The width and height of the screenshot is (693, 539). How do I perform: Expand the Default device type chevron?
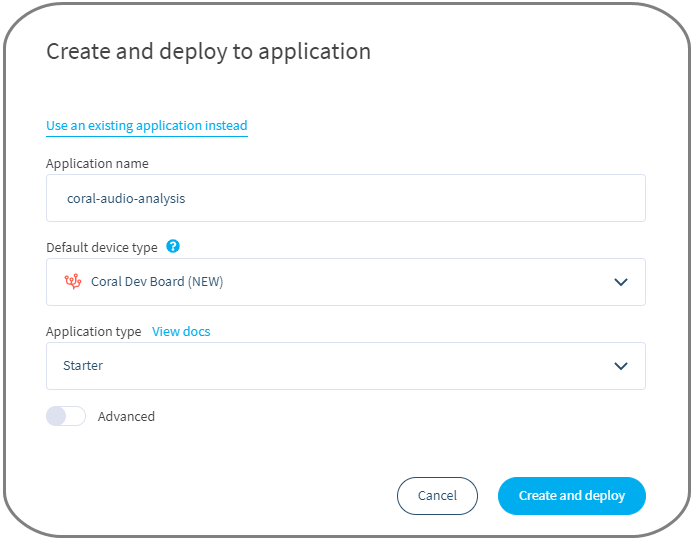[621, 282]
